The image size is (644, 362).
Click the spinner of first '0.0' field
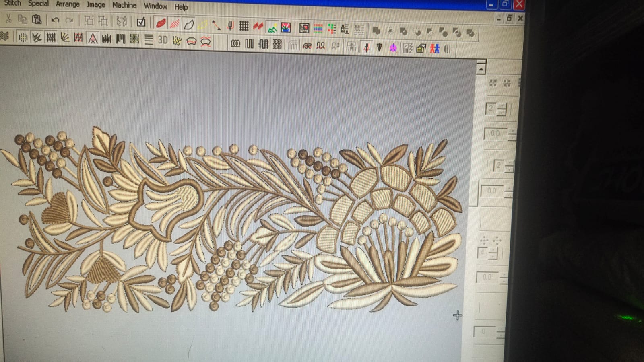tap(512, 134)
